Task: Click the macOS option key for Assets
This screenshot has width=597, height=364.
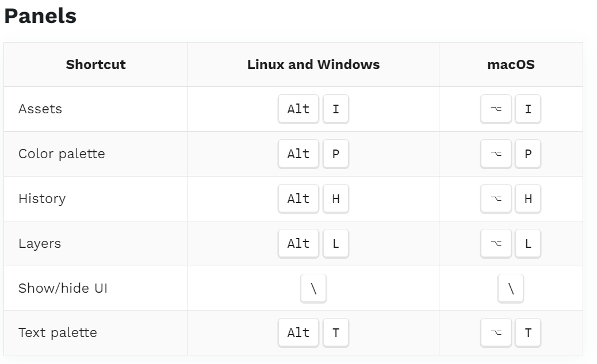Action: [x=496, y=109]
